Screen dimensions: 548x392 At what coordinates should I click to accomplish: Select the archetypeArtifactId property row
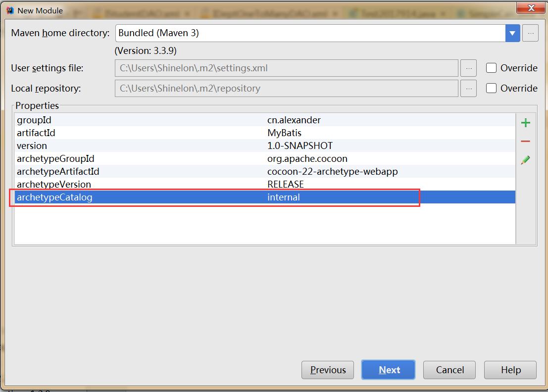[x=265, y=172]
